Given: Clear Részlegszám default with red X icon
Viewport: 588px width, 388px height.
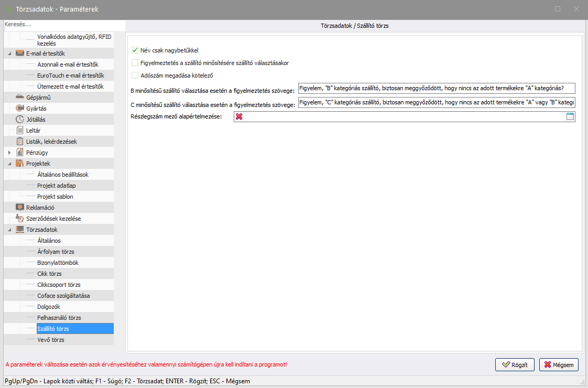Looking at the screenshot, I should [x=239, y=116].
